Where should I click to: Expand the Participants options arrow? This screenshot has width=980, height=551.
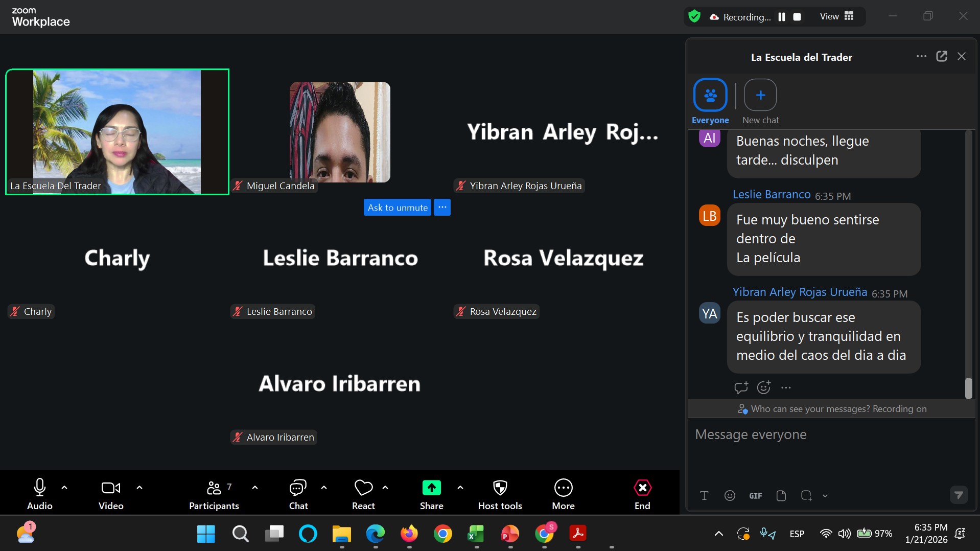(255, 488)
